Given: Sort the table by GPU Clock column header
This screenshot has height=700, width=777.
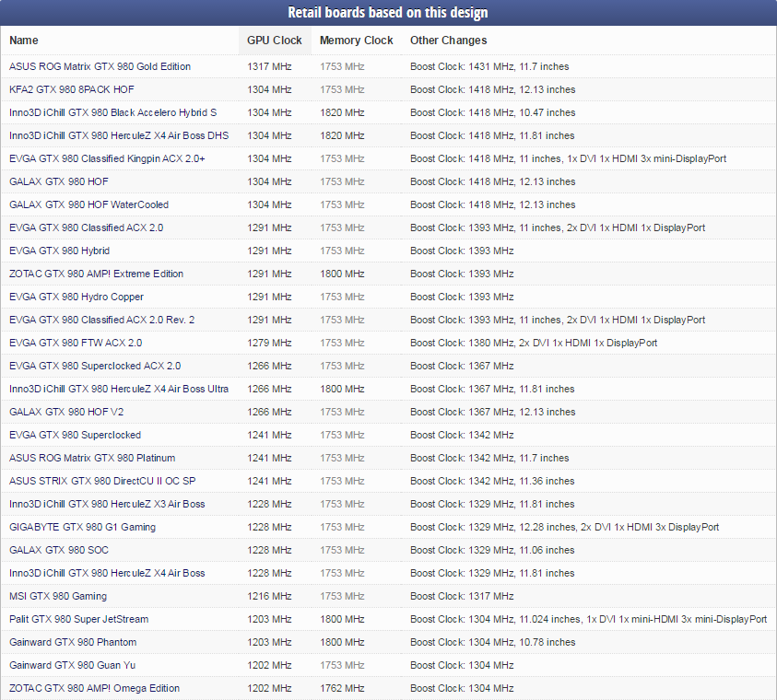Looking at the screenshot, I should [x=275, y=41].
